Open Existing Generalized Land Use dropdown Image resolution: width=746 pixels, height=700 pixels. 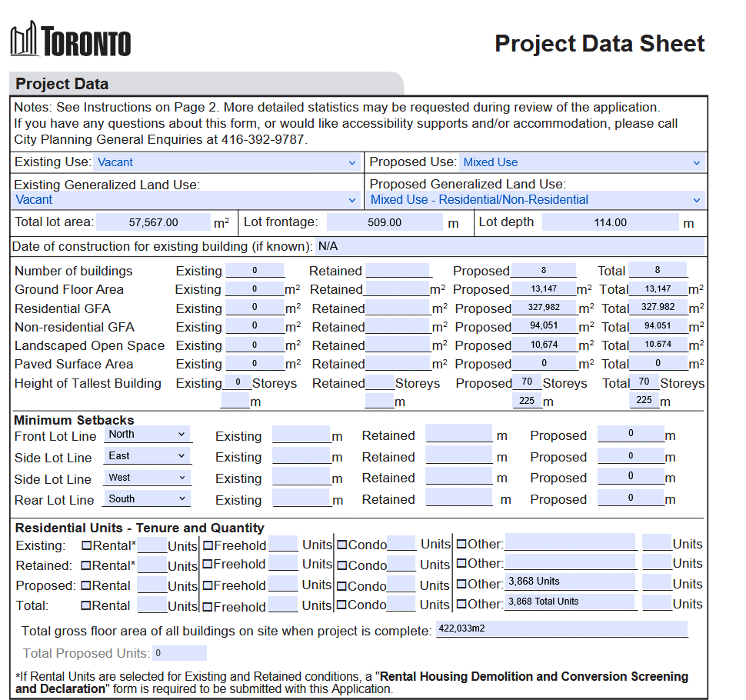(x=185, y=200)
